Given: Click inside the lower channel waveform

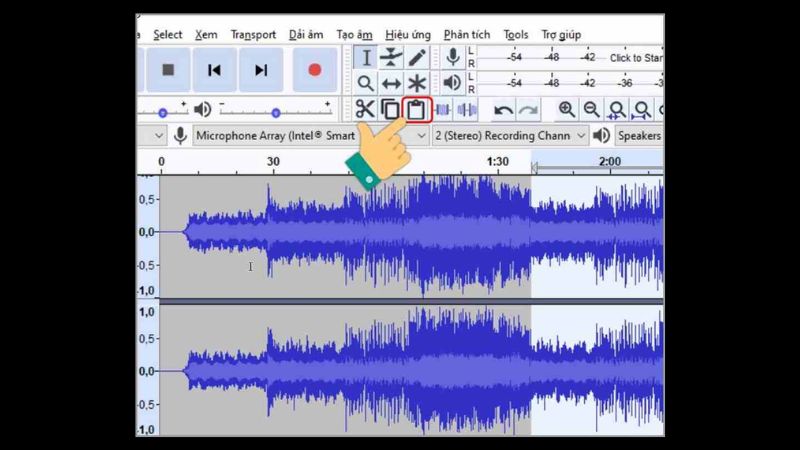Looking at the screenshot, I should coord(411,370).
